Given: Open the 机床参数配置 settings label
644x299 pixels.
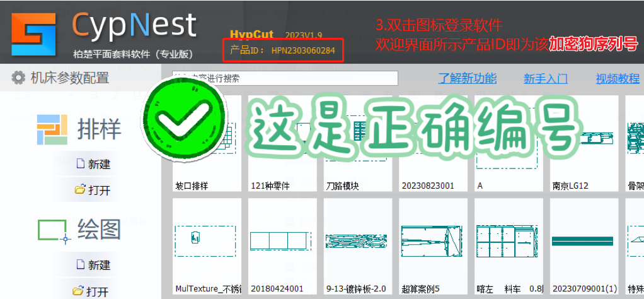Looking at the screenshot, I should [x=70, y=78].
